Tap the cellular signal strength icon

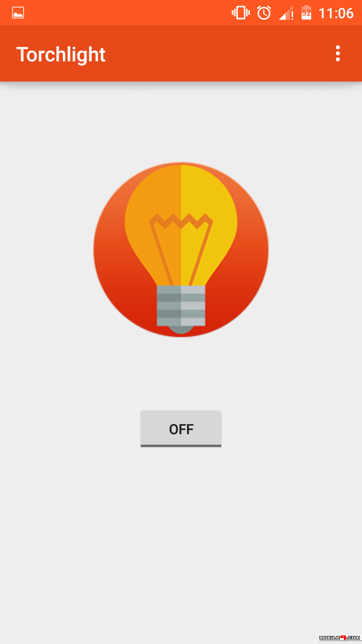click(x=285, y=13)
